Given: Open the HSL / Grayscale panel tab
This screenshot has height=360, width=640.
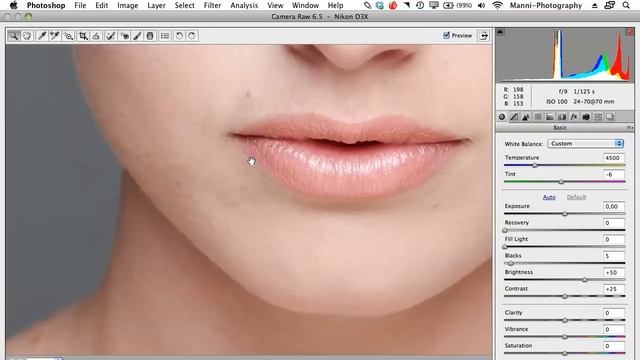Looking at the screenshot, I should click(538, 117).
